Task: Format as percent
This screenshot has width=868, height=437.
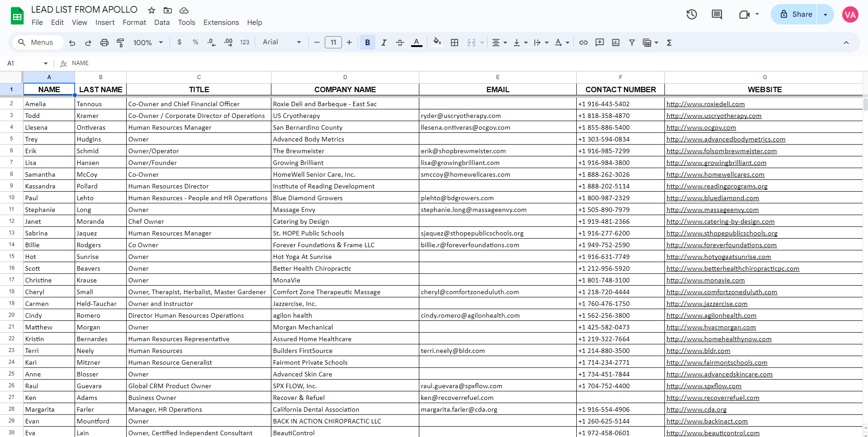Action: (195, 42)
